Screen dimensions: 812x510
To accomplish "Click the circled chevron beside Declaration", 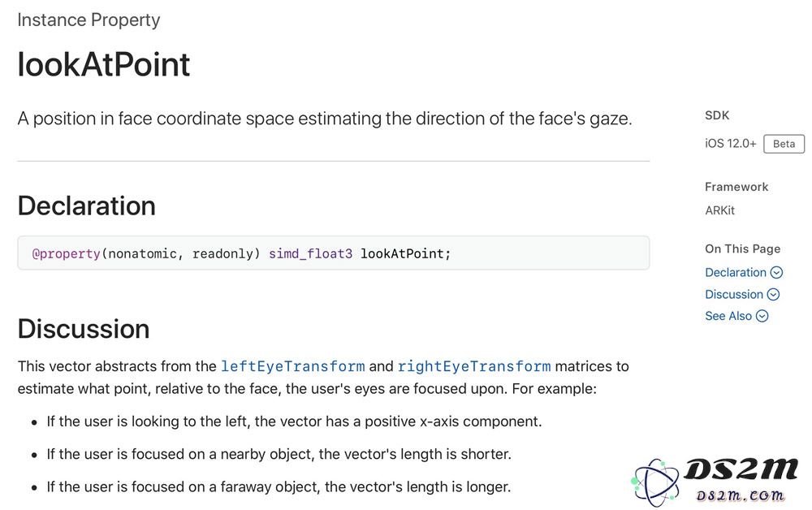I will 776,272.
